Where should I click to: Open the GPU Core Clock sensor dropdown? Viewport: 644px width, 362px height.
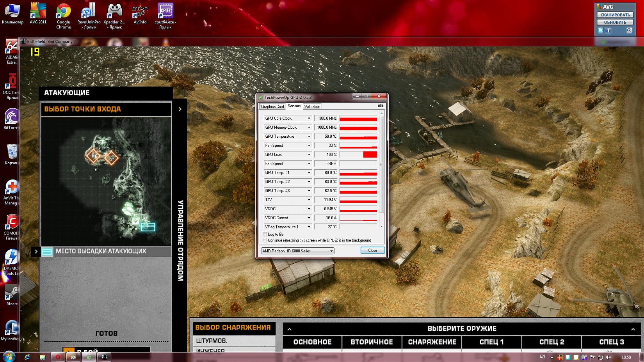(309, 118)
